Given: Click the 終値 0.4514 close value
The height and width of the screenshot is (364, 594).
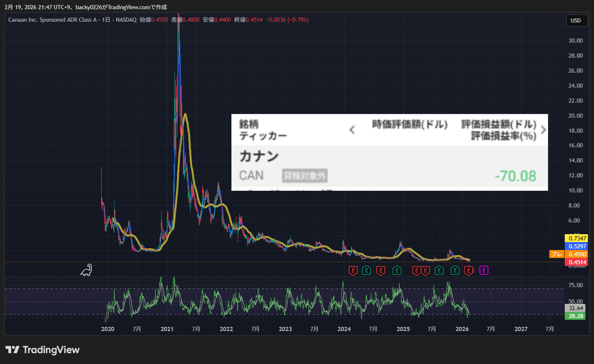Looking at the screenshot, I should [249, 20].
